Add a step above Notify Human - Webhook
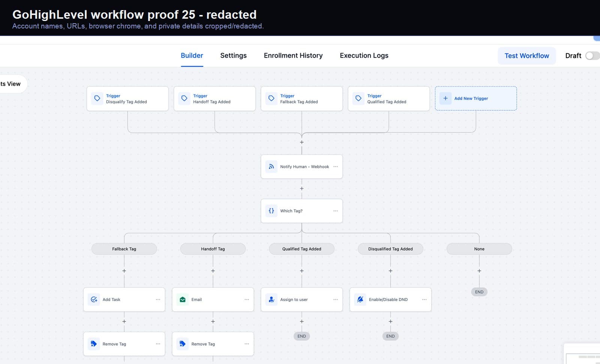 302,142
